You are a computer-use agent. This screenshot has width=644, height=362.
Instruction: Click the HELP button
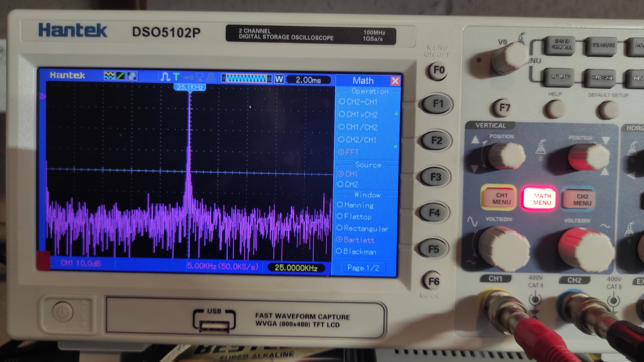click(x=554, y=109)
